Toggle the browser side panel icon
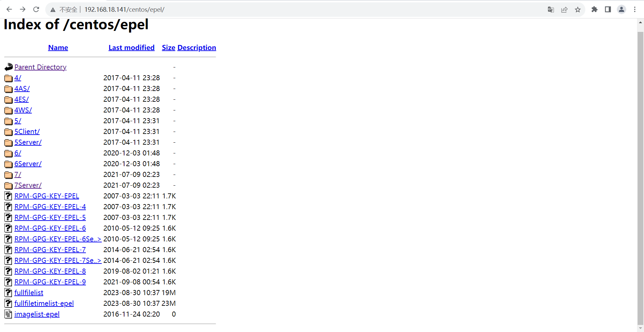 (608, 9)
